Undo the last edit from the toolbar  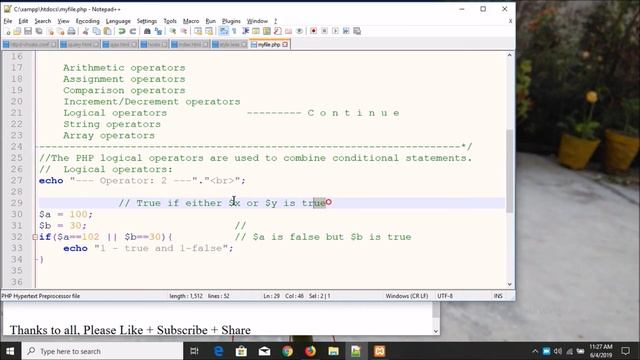[122, 31]
